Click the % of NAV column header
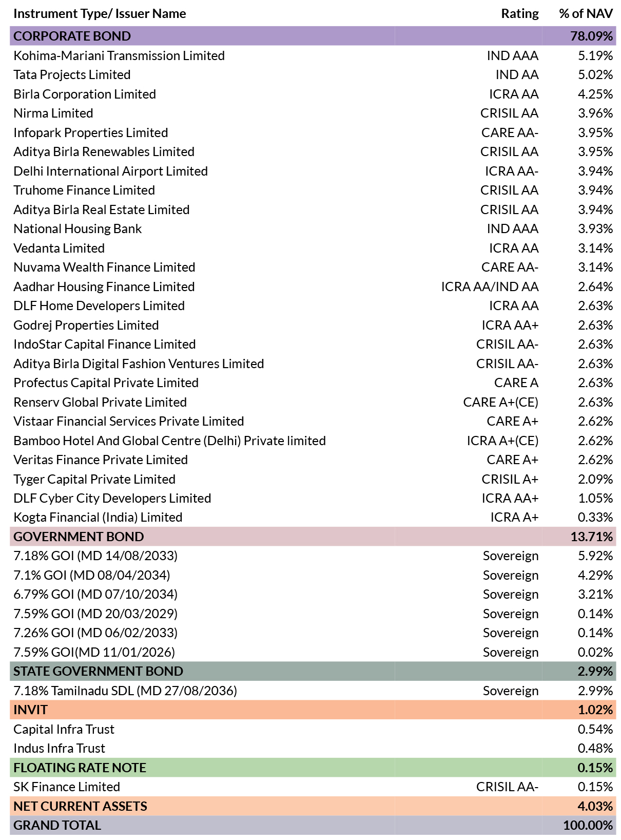This screenshot has height=840, width=621. coord(586,13)
